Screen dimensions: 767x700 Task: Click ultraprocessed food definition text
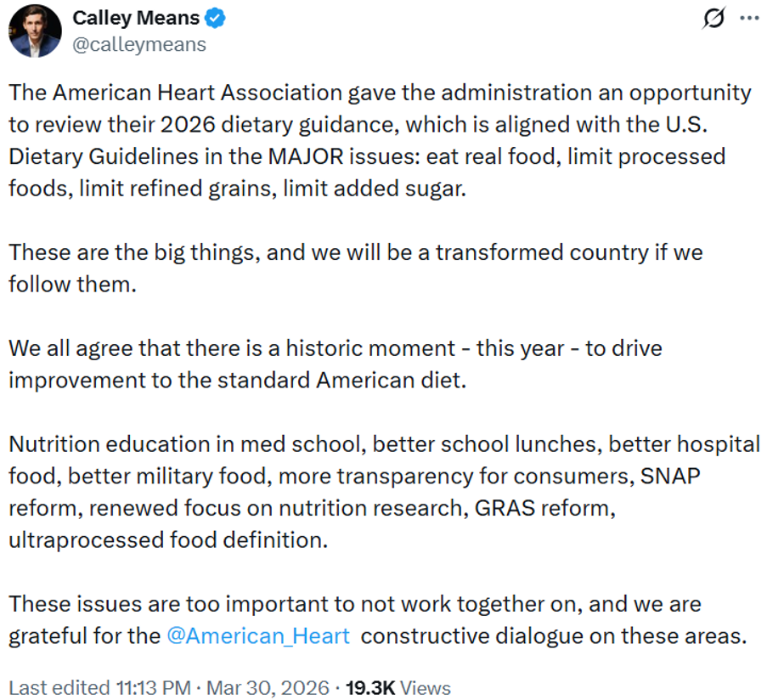point(167,539)
